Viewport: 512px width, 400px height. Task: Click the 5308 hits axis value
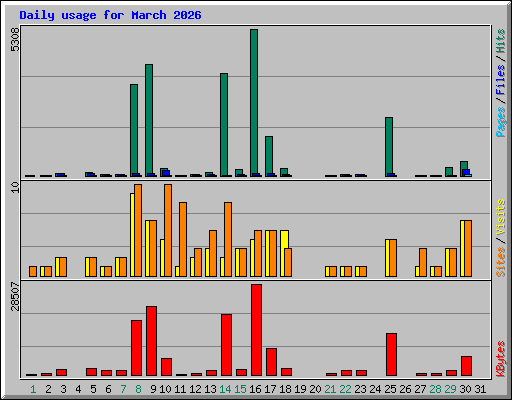pos(15,40)
